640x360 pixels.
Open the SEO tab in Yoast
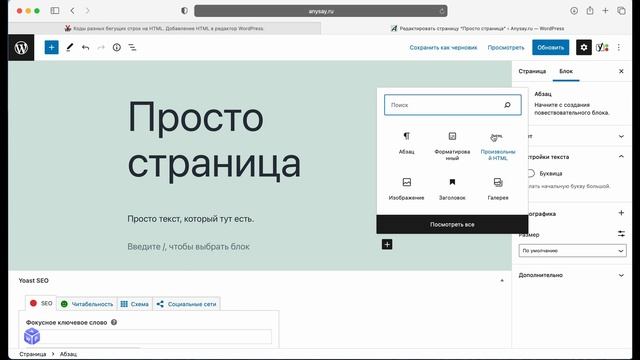(41, 303)
